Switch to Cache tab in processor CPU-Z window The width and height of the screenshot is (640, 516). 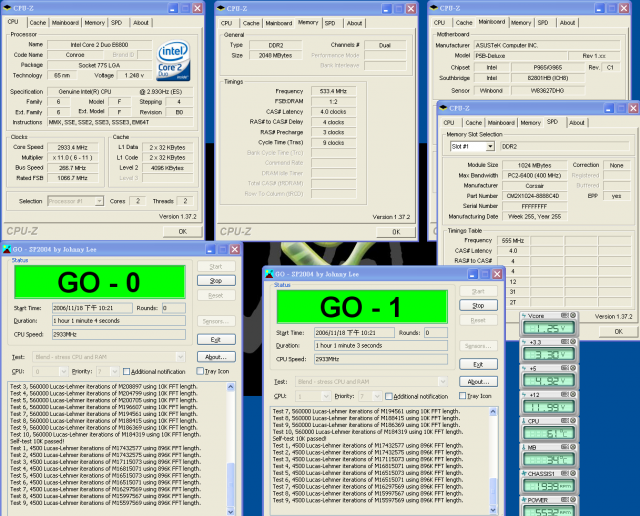[x=38, y=23]
